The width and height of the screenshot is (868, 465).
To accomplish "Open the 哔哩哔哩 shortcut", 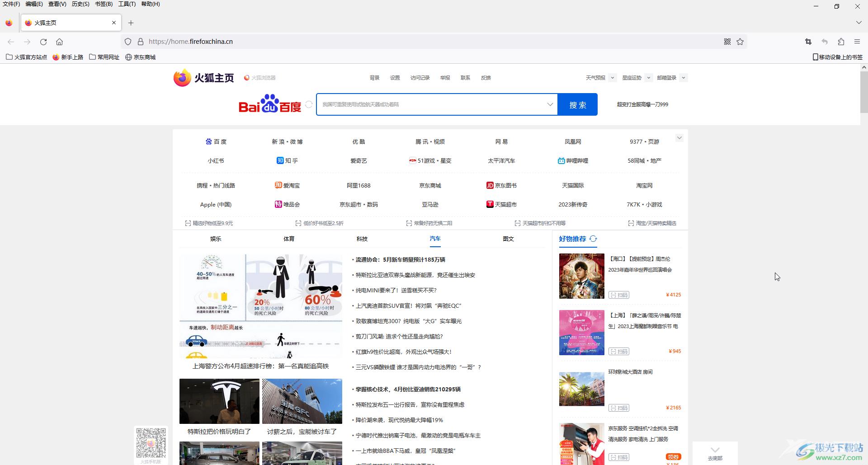I will pos(573,160).
